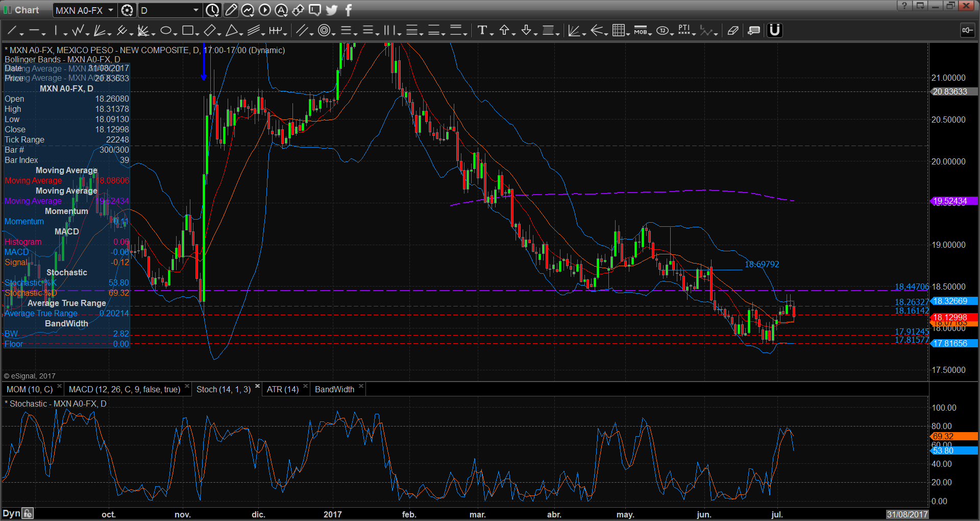Select the rectangle drawing tool
Screen dimensions: 980x521
tap(187, 31)
